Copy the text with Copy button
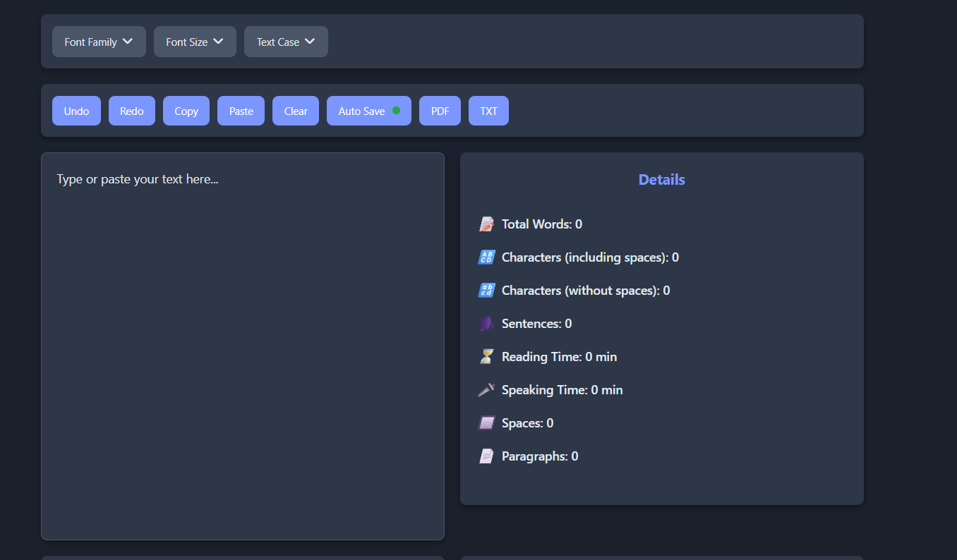957x560 pixels. 186,111
